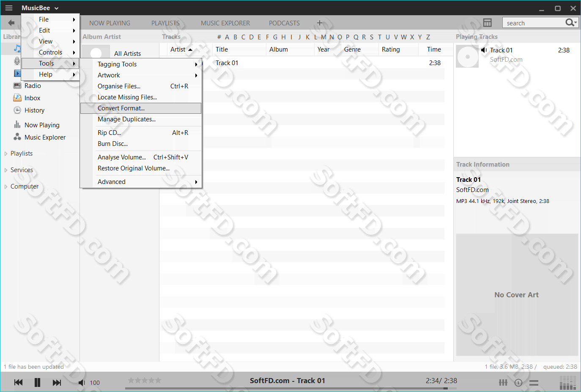Image resolution: width=581 pixels, height=392 pixels.
Task: Open the hamburger menu icon in title bar
Action: [9, 8]
